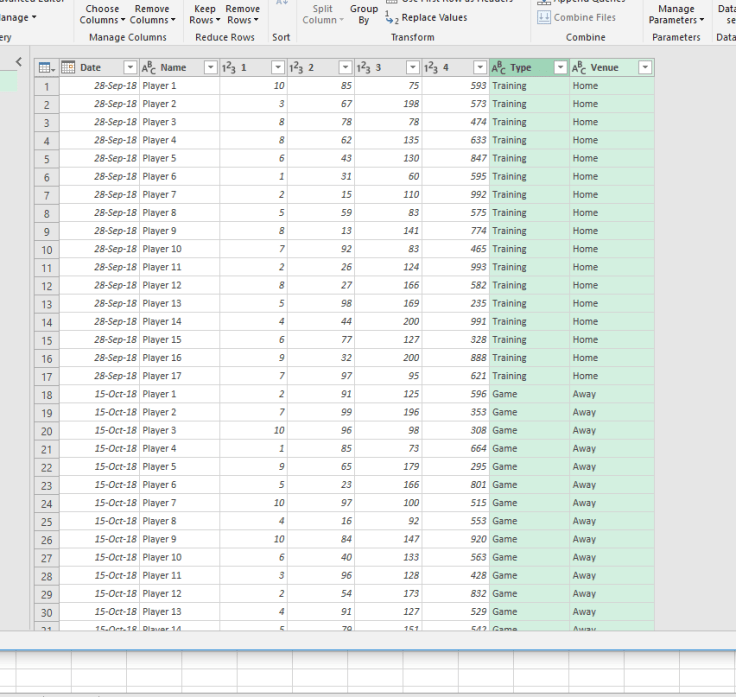The image size is (736, 697).
Task: Expand the Choose Columns menu
Action: pos(102,14)
